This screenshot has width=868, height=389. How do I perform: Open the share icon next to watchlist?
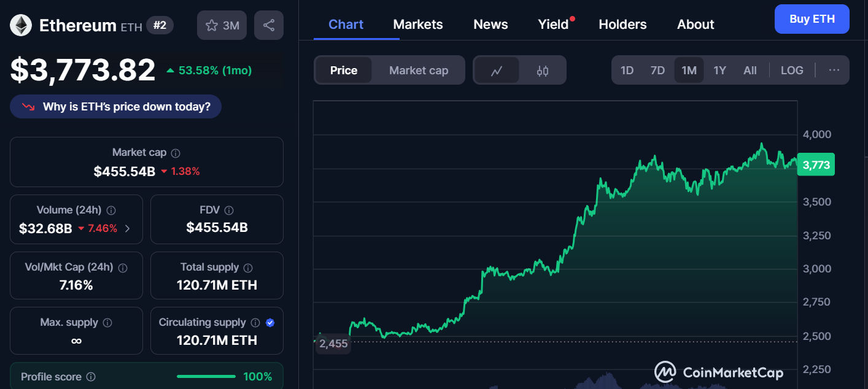[x=268, y=25]
